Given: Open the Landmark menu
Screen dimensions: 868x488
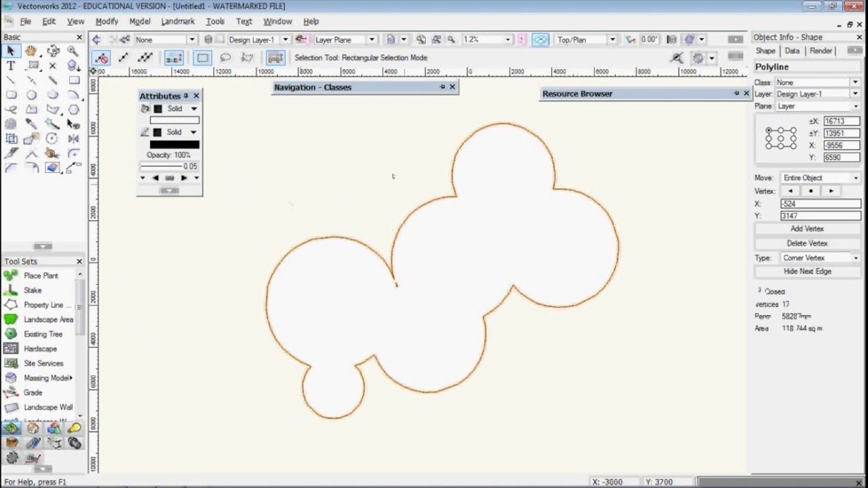Looking at the screenshot, I should [x=178, y=22].
